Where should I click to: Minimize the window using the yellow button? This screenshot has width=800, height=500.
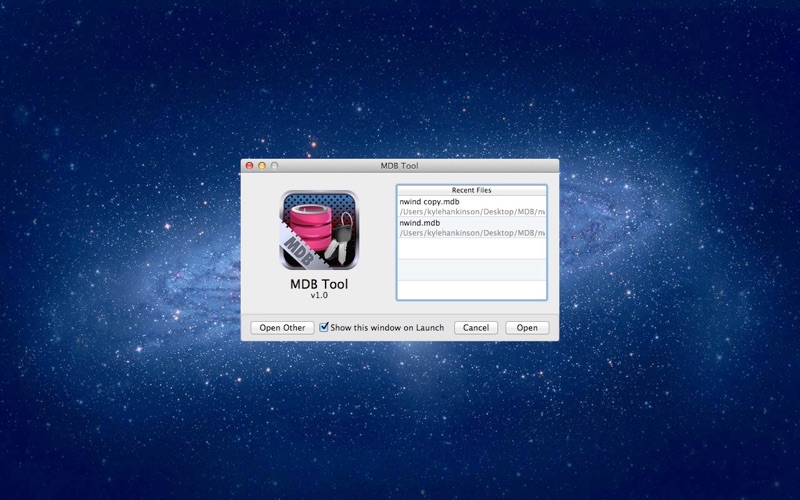pyautogui.click(x=262, y=165)
